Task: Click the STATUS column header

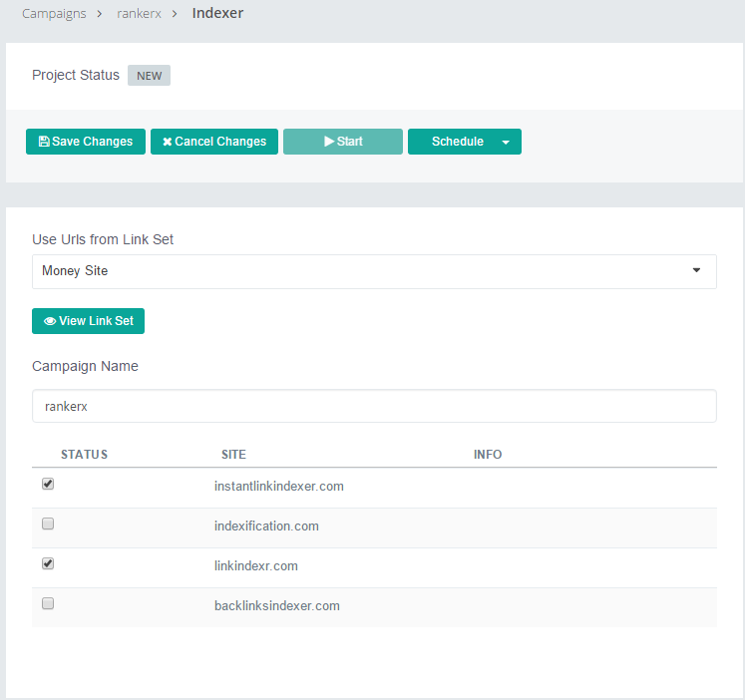Action: point(84,455)
